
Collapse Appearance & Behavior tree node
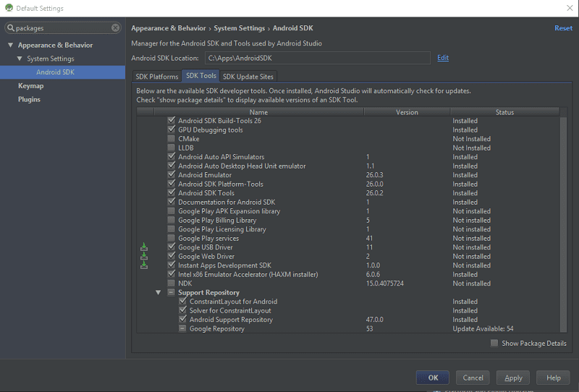pyautogui.click(x=10, y=45)
